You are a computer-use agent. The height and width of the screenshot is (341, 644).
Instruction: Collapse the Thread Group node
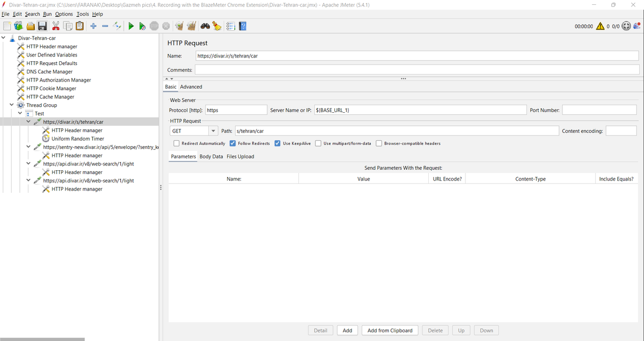point(12,105)
